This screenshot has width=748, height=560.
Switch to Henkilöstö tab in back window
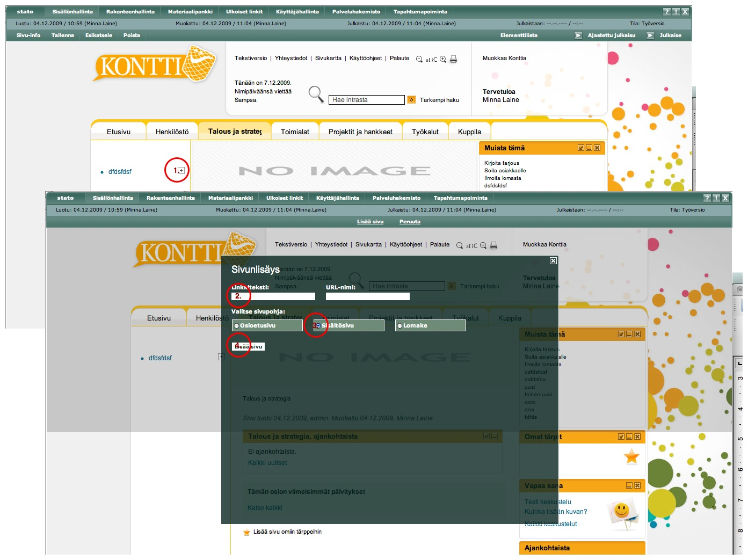pyautogui.click(x=172, y=132)
